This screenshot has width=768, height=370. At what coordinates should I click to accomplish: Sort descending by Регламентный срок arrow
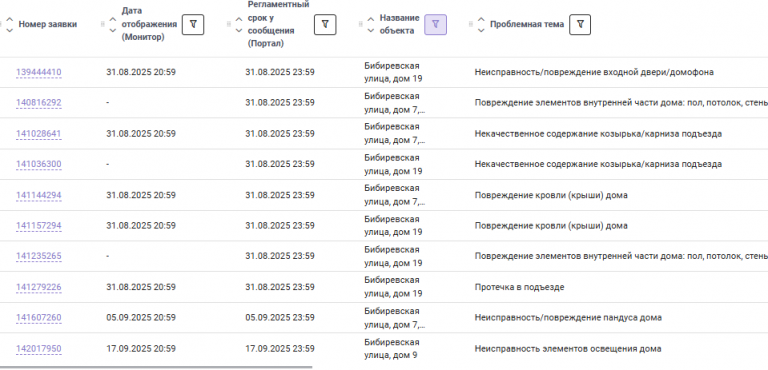(x=239, y=30)
